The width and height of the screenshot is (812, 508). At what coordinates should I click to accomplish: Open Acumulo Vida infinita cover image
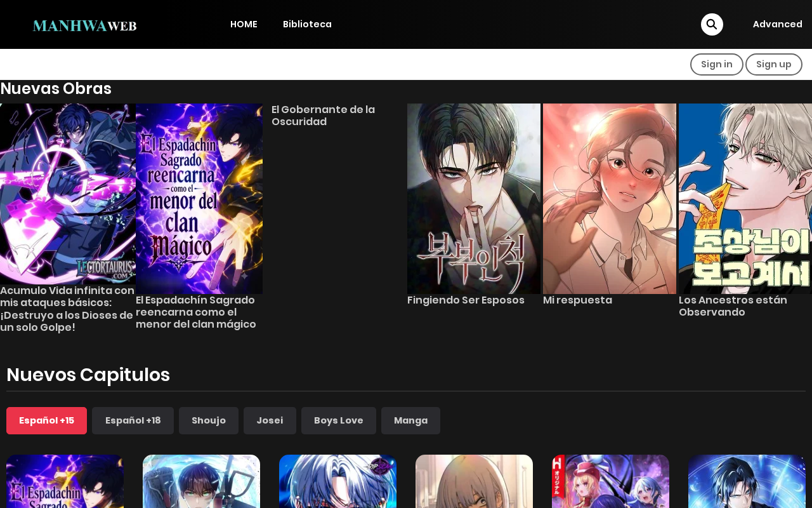[68, 194]
